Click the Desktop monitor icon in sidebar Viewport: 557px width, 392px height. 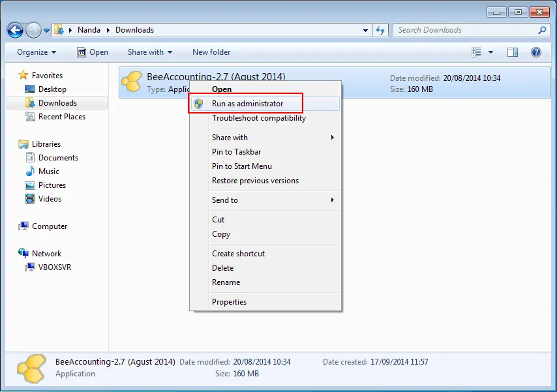(x=30, y=89)
